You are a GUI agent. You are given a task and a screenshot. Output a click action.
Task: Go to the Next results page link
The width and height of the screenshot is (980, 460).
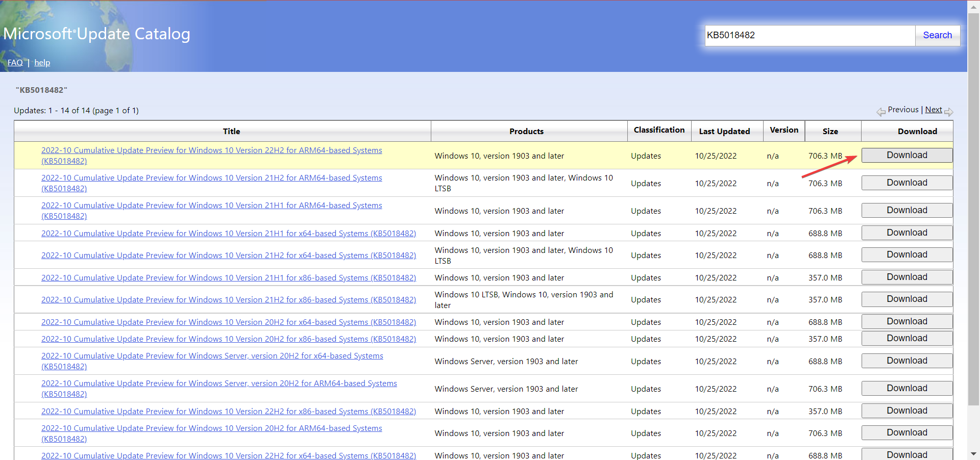933,110
